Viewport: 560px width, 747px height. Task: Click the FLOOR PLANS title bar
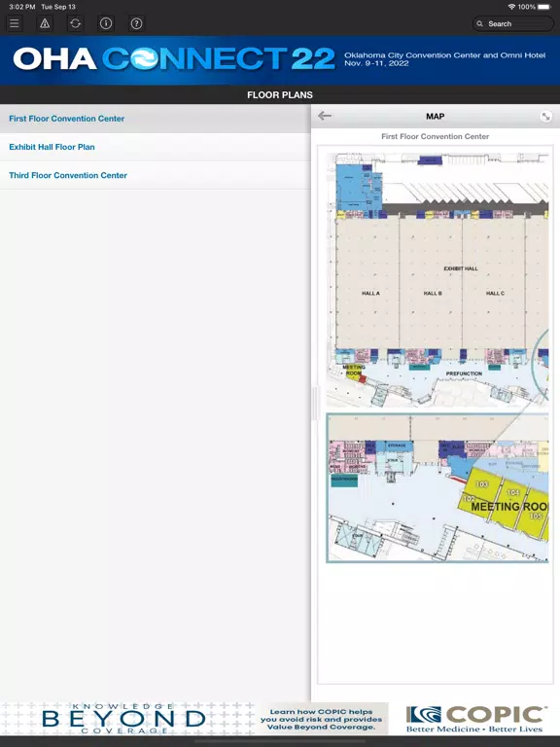click(280, 94)
